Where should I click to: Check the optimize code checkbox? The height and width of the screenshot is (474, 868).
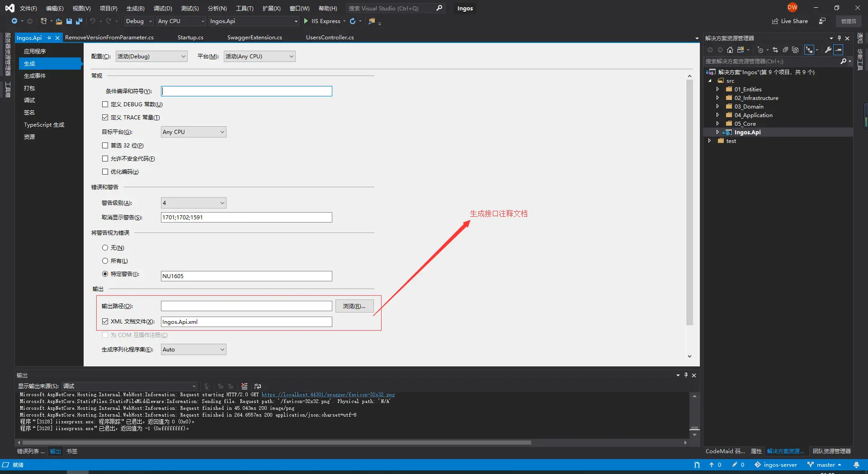[105, 172]
